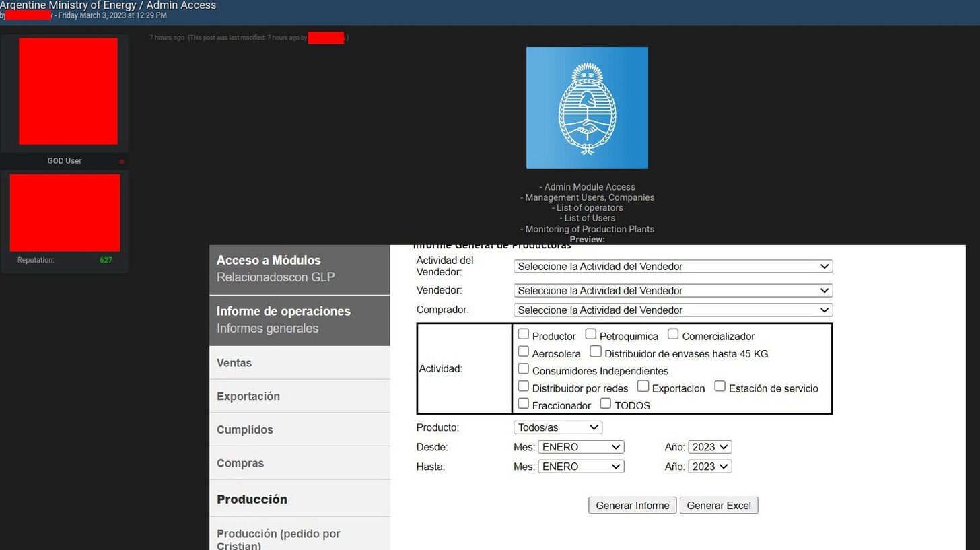Enable the Aerosolera checkbox
The image size is (980, 550).
tap(523, 351)
